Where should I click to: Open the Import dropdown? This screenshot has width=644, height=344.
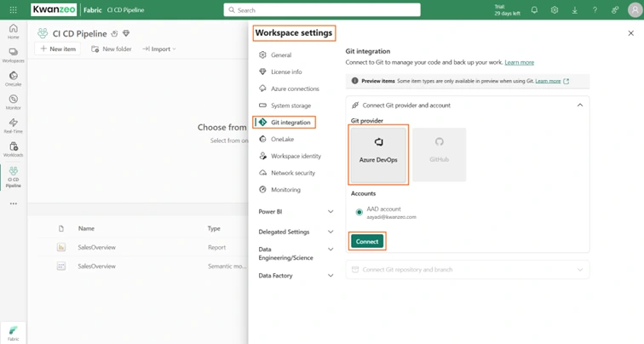click(x=159, y=49)
